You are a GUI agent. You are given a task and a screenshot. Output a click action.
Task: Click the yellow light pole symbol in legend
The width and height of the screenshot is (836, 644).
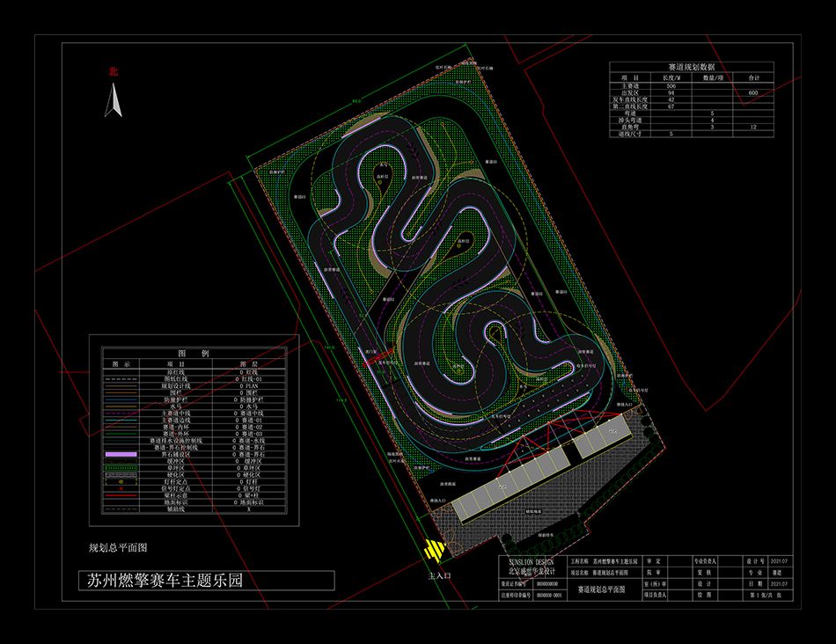[x=121, y=481]
